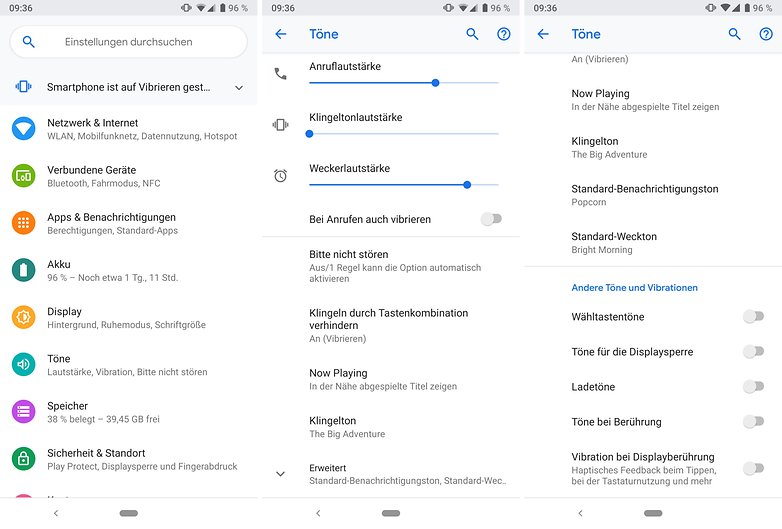Screen dimensions: 782x529
Task: Open Verbundene Geräte settings
Action: pyautogui.click(x=129, y=176)
